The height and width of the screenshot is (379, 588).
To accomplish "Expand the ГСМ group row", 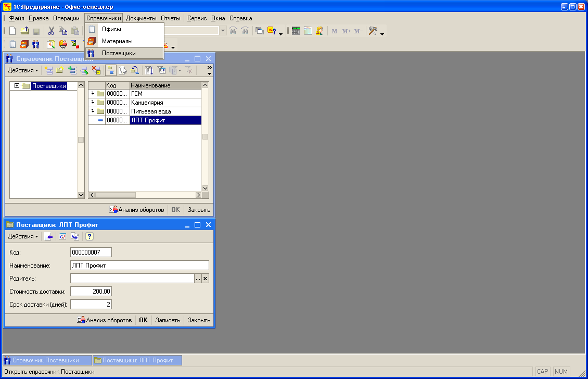I will [93, 93].
